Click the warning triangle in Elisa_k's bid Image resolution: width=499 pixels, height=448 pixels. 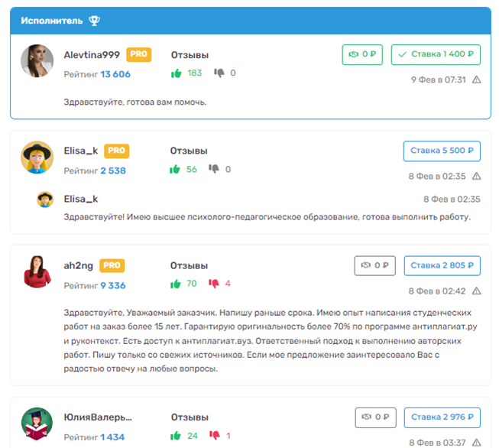click(477, 176)
